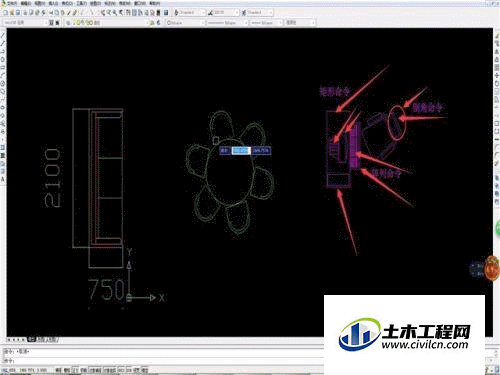Screen dimensions: 500x375
Task: Click the second dynamic input coordinate field
Action: click(261, 151)
